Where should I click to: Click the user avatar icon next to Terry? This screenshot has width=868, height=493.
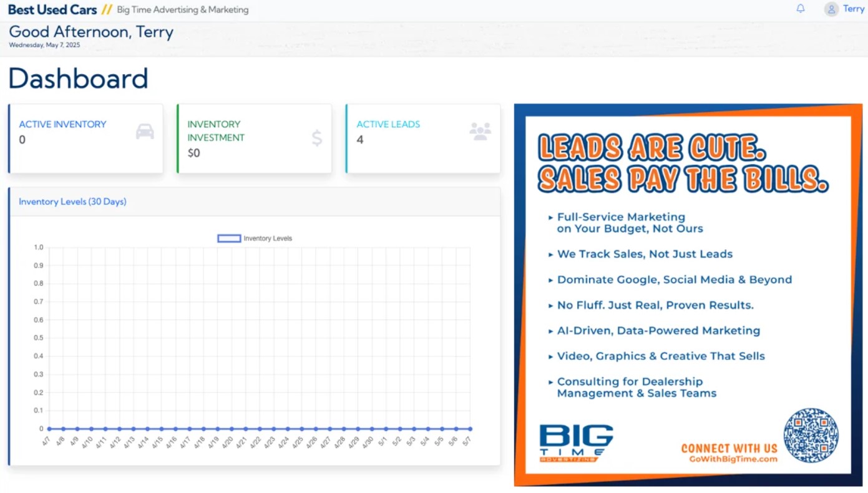pos(831,9)
